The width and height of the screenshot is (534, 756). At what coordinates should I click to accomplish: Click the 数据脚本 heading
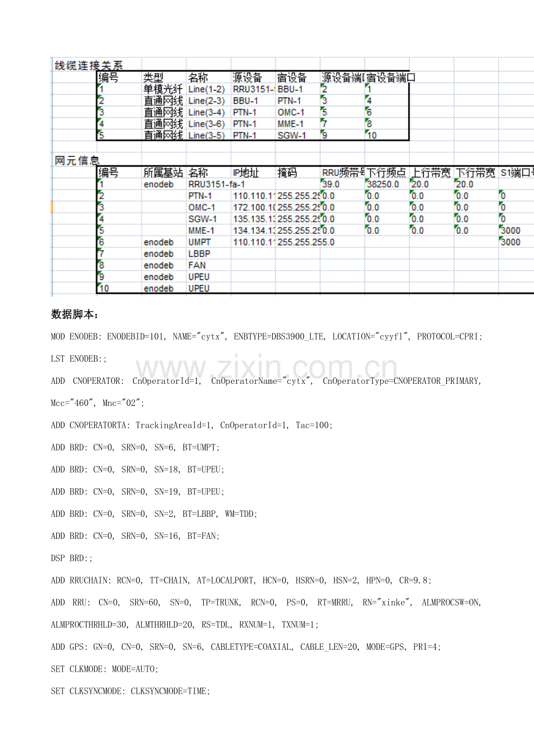point(75,315)
